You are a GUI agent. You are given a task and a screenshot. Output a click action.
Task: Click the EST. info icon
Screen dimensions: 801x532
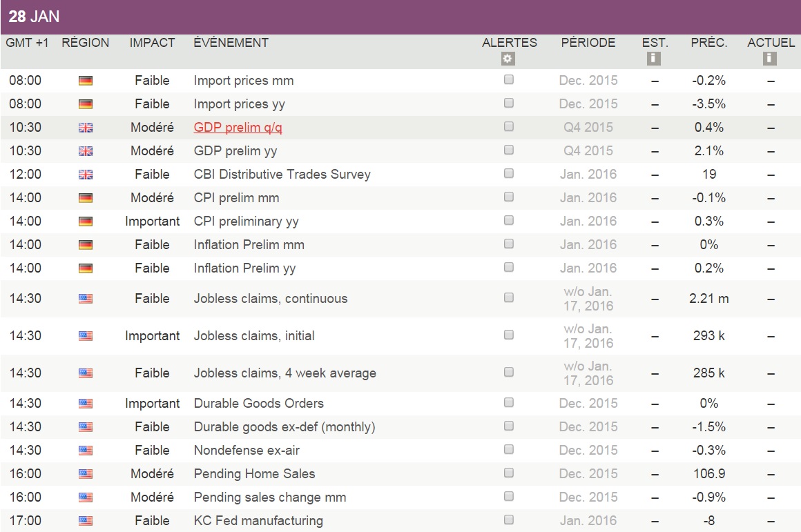(x=654, y=59)
